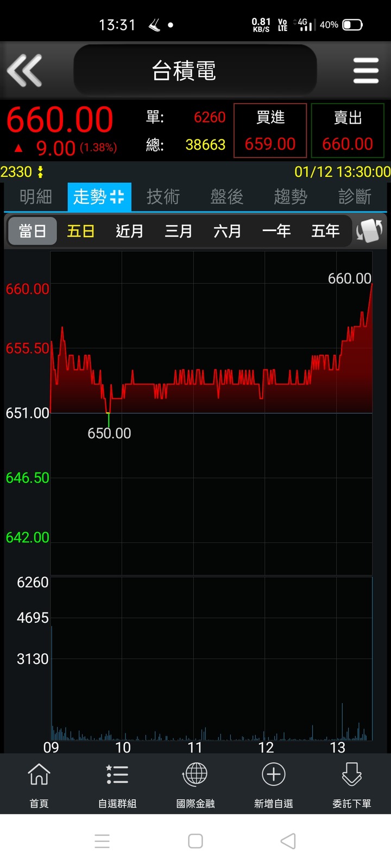This screenshot has height=868, width=391.
Task: Select the 五年 time range
Action: tap(325, 231)
